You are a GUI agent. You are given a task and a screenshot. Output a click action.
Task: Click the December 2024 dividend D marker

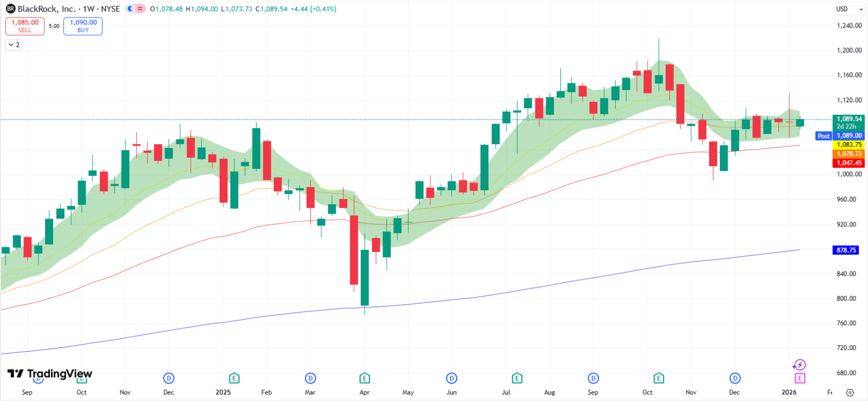pos(169,378)
